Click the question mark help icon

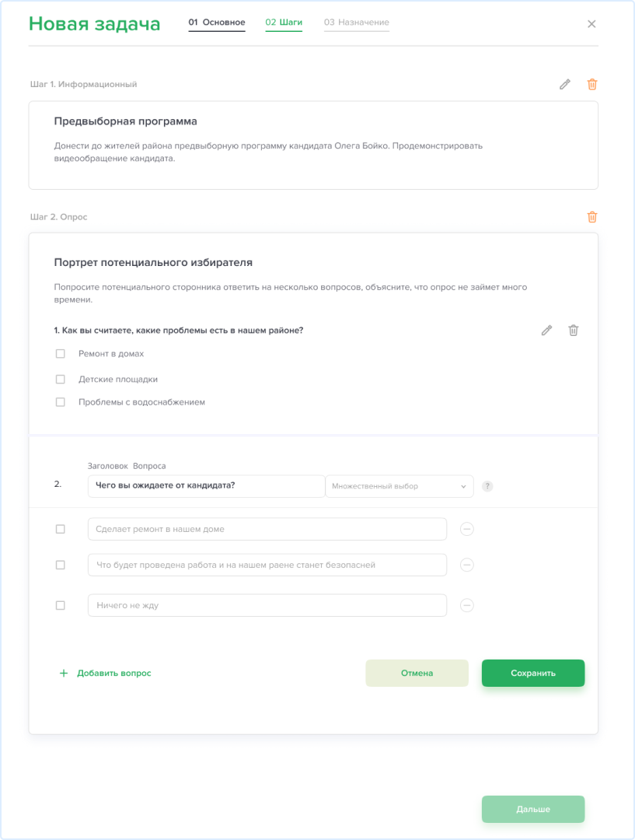click(487, 486)
